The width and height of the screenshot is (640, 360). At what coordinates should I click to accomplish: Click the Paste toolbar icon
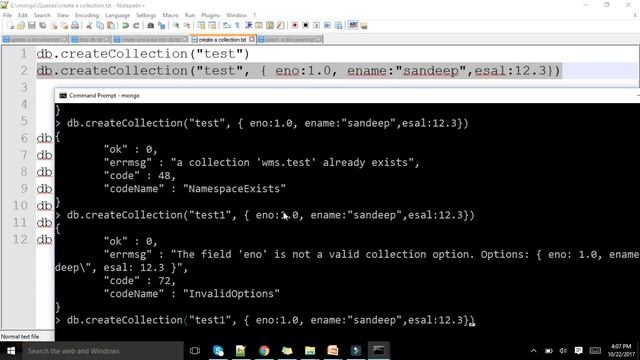pos(111,25)
